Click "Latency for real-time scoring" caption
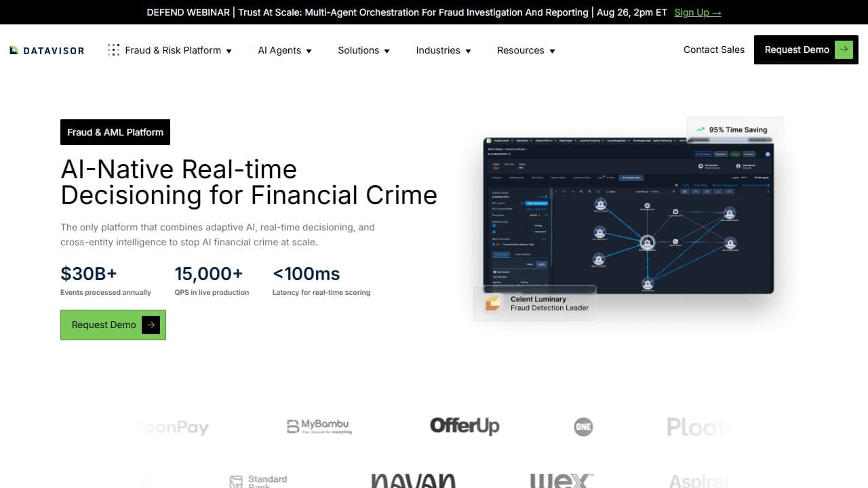This screenshot has width=868, height=488. [x=321, y=292]
